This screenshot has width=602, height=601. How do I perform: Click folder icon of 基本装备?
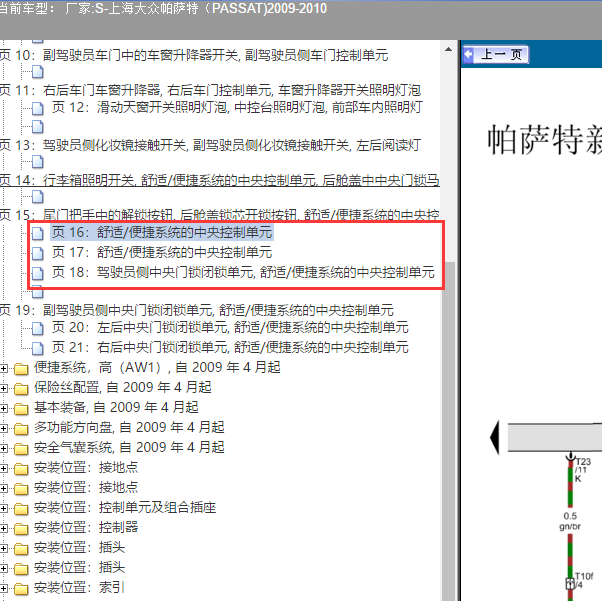coord(21,409)
